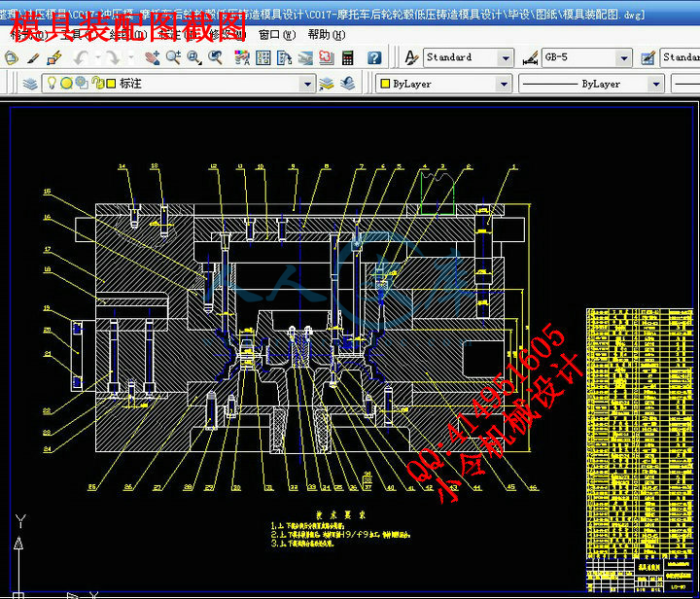Viewport: 700px width, 599px height.
Task: Toggle freeze sun icon for 标注 layer
Action: click(66, 83)
